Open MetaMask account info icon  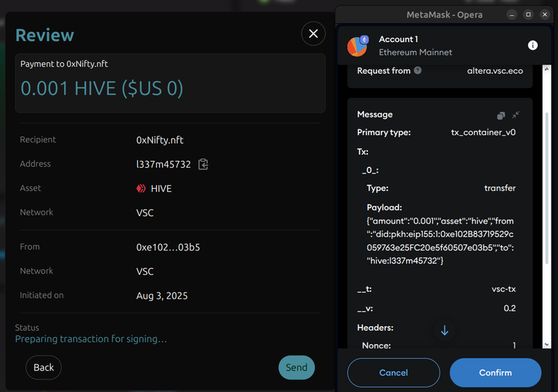533,45
